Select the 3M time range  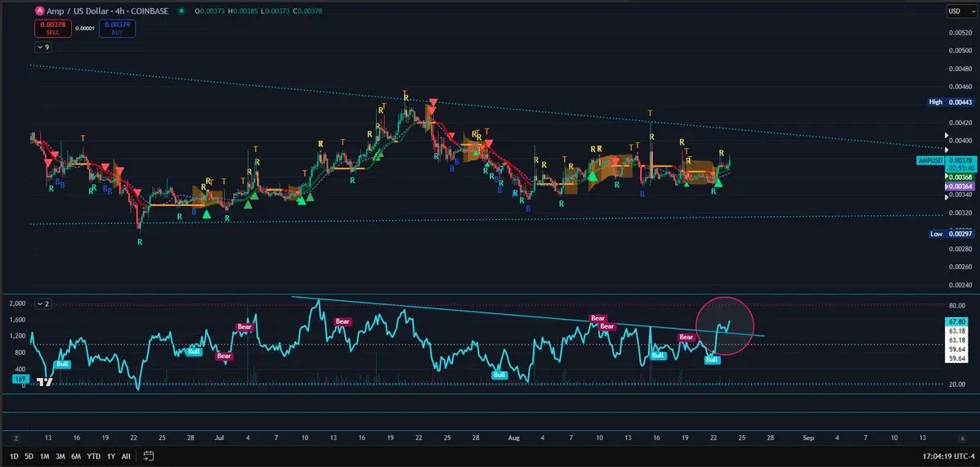pos(60,456)
